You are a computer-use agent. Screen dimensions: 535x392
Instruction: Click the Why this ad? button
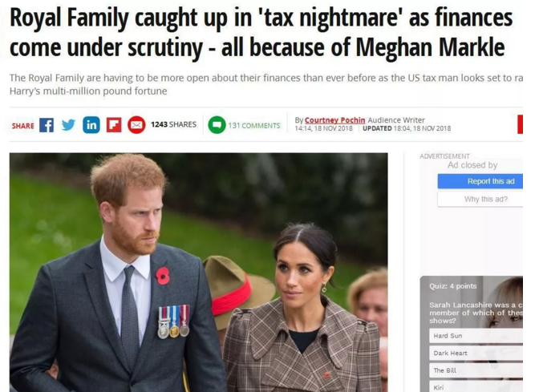click(480, 199)
